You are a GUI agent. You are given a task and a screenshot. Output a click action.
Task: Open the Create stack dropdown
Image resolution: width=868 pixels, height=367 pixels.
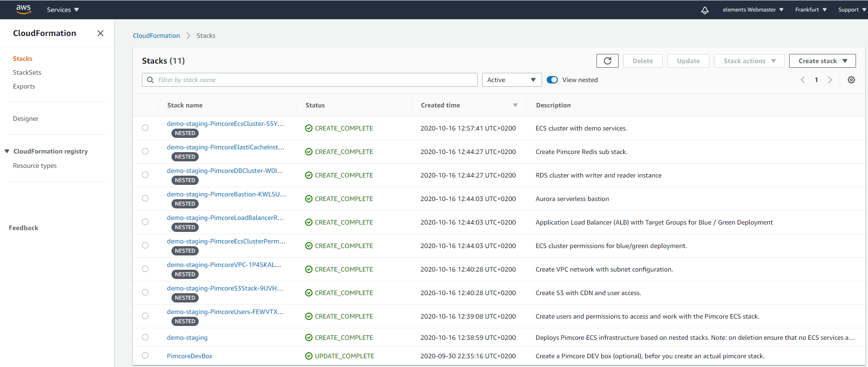[822, 61]
